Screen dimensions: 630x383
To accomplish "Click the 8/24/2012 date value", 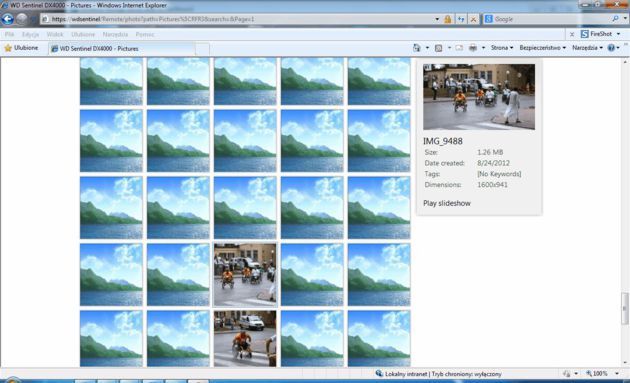I will pos(493,163).
